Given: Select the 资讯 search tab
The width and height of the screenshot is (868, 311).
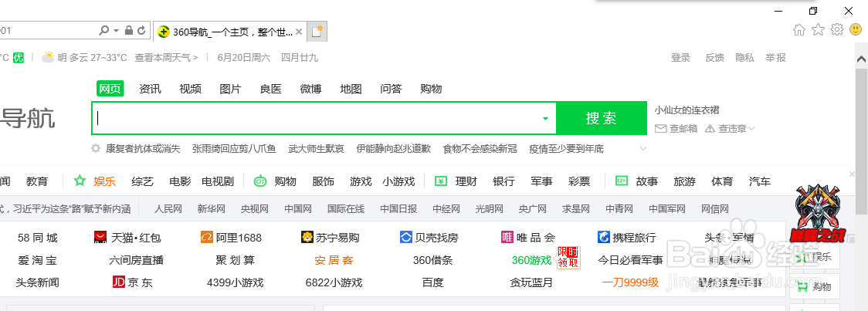Looking at the screenshot, I should pyautogui.click(x=150, y=89).
